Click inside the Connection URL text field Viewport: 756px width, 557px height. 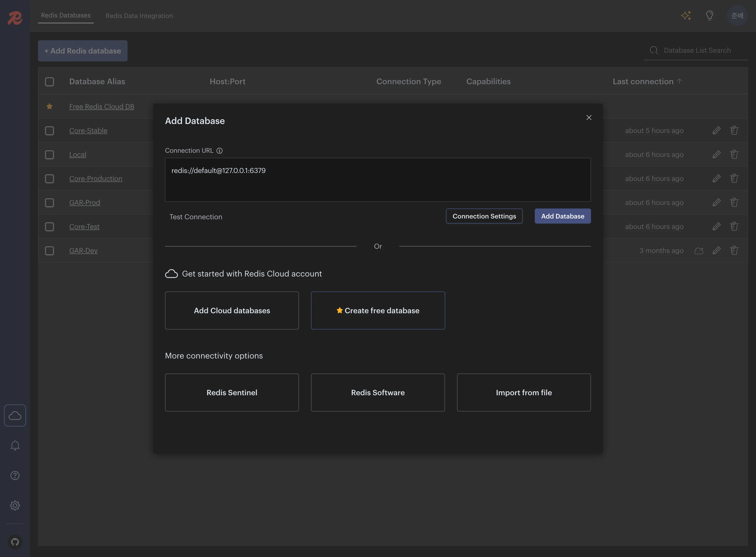point(378,180)
